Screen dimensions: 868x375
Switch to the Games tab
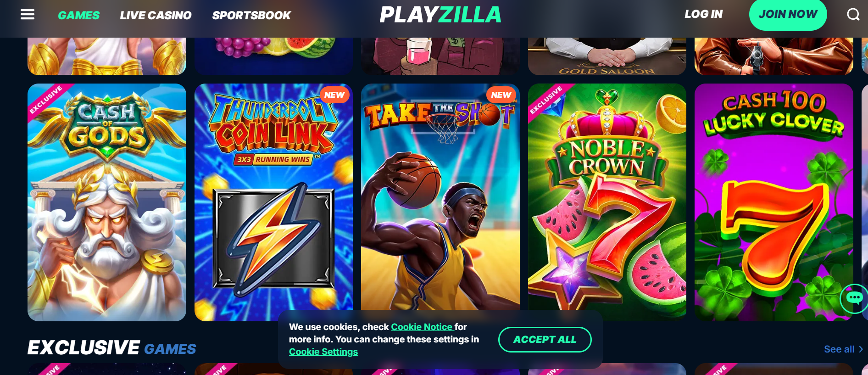(x=78, y=15)
